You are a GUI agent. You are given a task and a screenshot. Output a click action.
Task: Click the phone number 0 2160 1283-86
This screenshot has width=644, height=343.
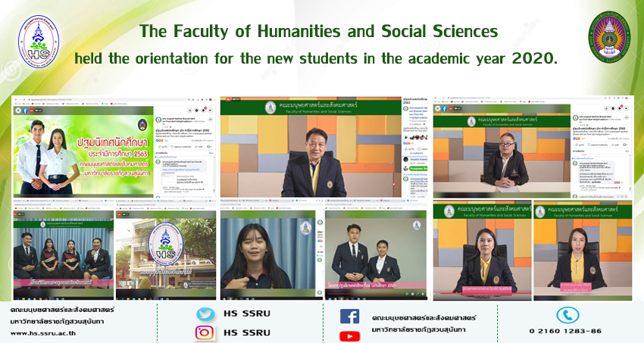(x=565, y=332)
